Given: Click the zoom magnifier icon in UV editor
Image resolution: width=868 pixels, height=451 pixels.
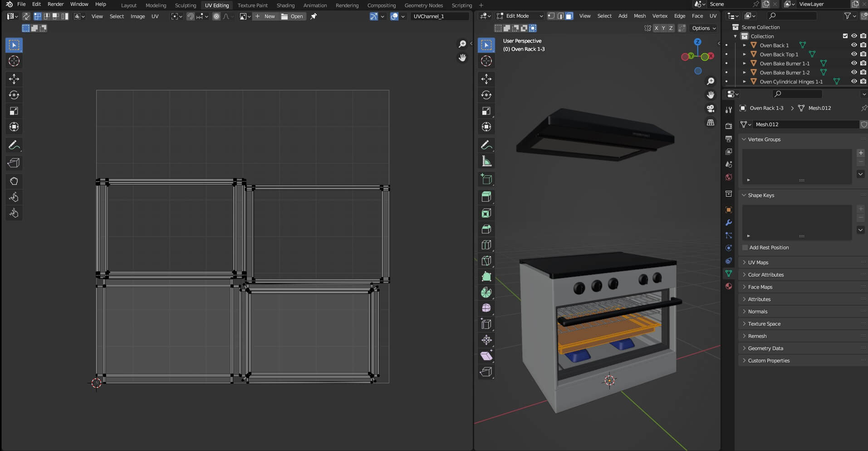Looking at the screenshot, I should tap(462, 44).
